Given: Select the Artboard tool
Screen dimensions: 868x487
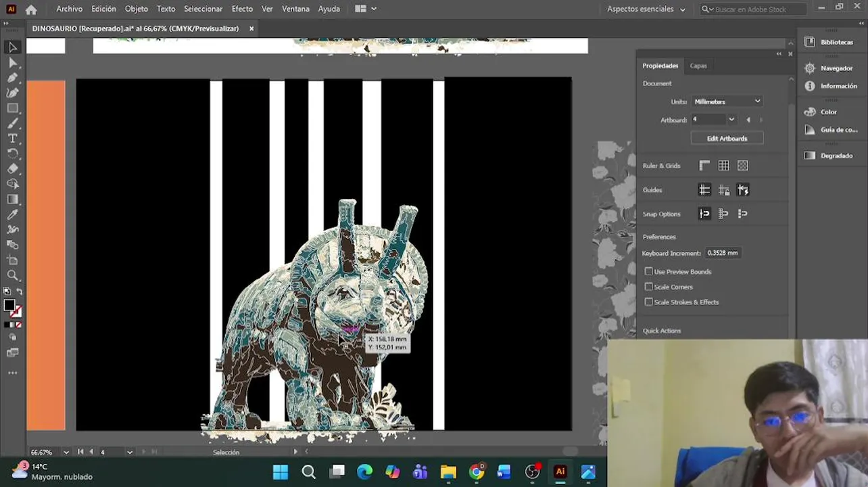Looking at the screenshot, I should [x=12, y=260].
